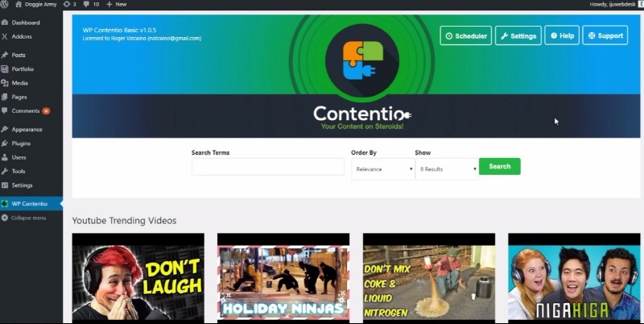Click the WP Contentio Basic v1.0.5 text

tap(119, 30)
